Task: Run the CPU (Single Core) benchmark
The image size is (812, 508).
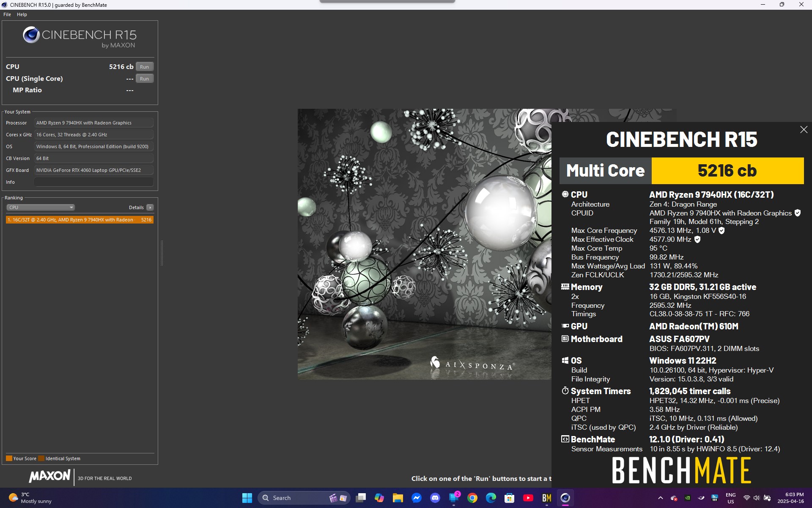Action: point(144,79)
